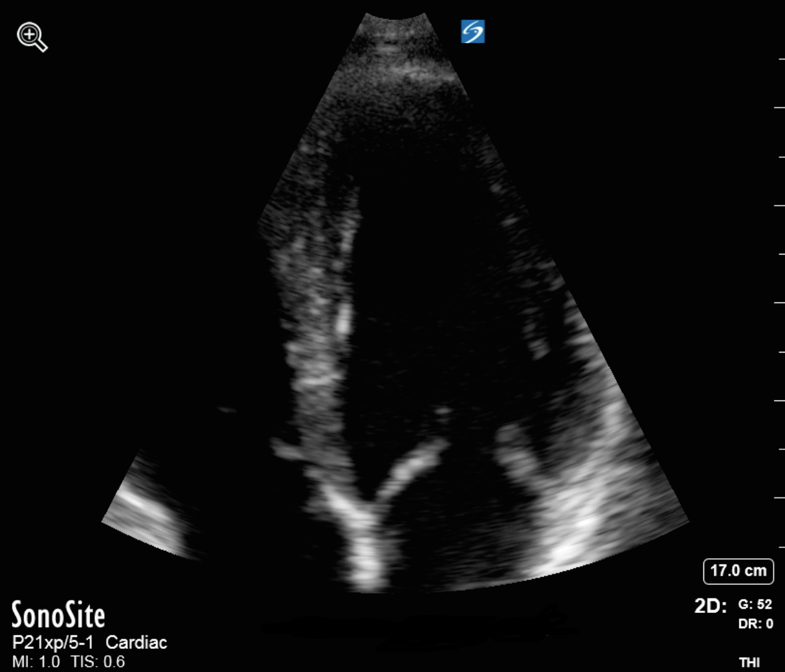Click the zoom magnifier icon
This screenshot has height=672, width=785.
tap(32, 37)
